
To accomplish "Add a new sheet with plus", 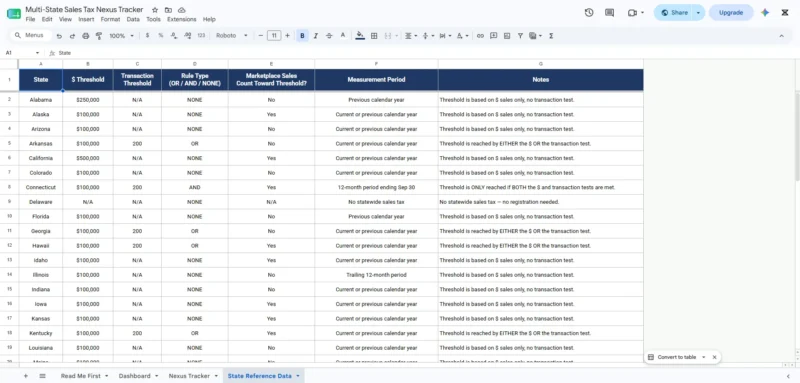I will coord(26,376).
